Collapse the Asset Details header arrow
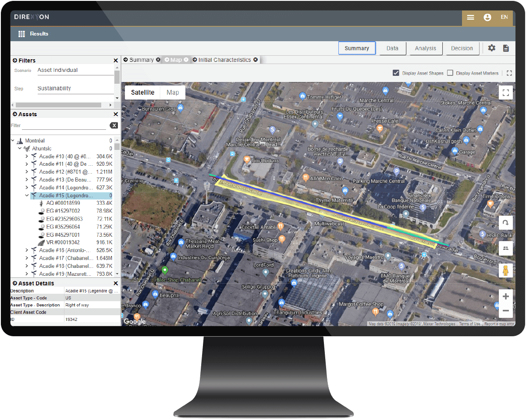The width and height of the screenshot is (526, 420). coord(15,284)
